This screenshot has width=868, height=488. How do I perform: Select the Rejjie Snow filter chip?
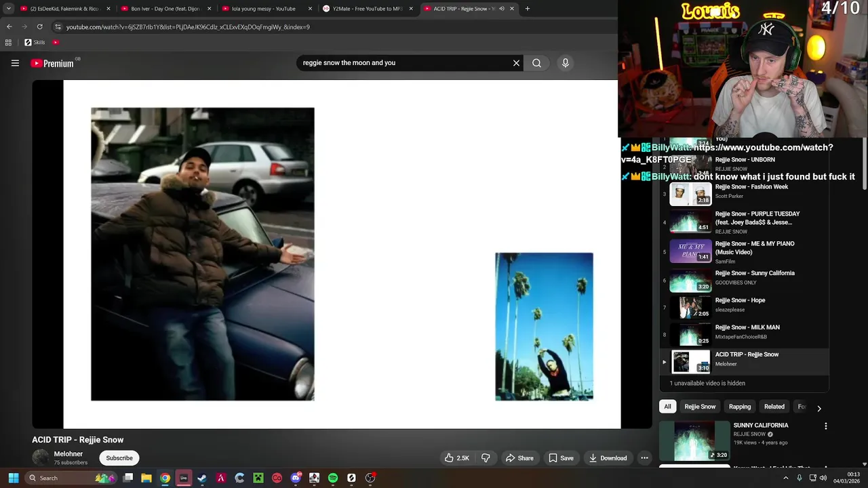click(x=700, y=407)
